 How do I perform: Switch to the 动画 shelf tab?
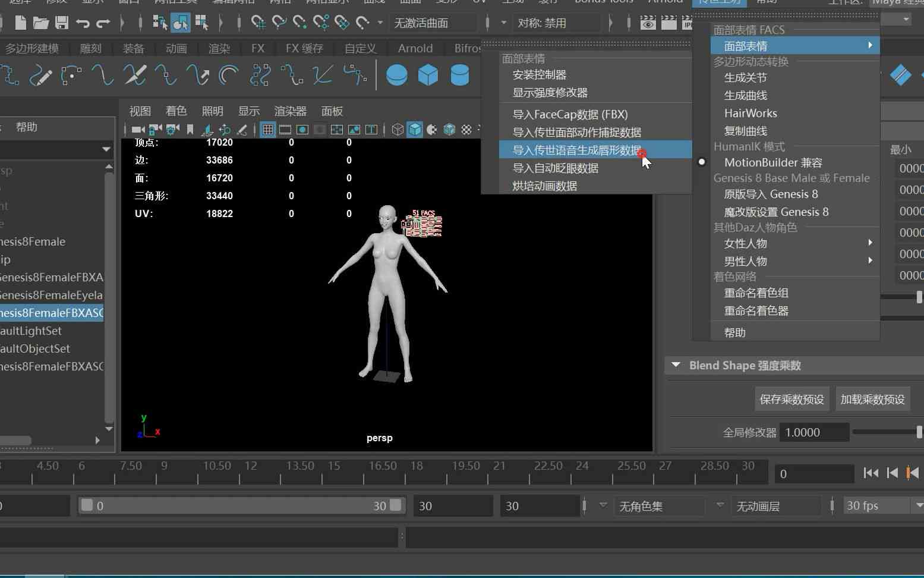click(x=176, y=49)
